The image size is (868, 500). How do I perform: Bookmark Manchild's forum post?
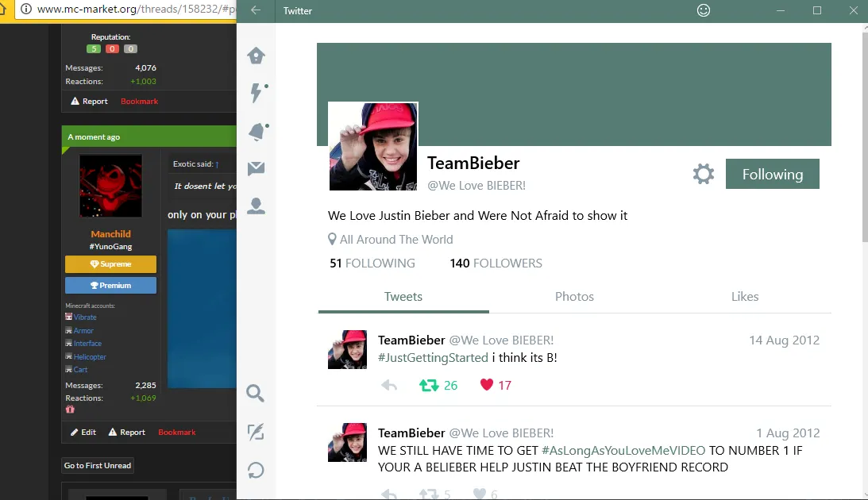(x=177, y=432)
